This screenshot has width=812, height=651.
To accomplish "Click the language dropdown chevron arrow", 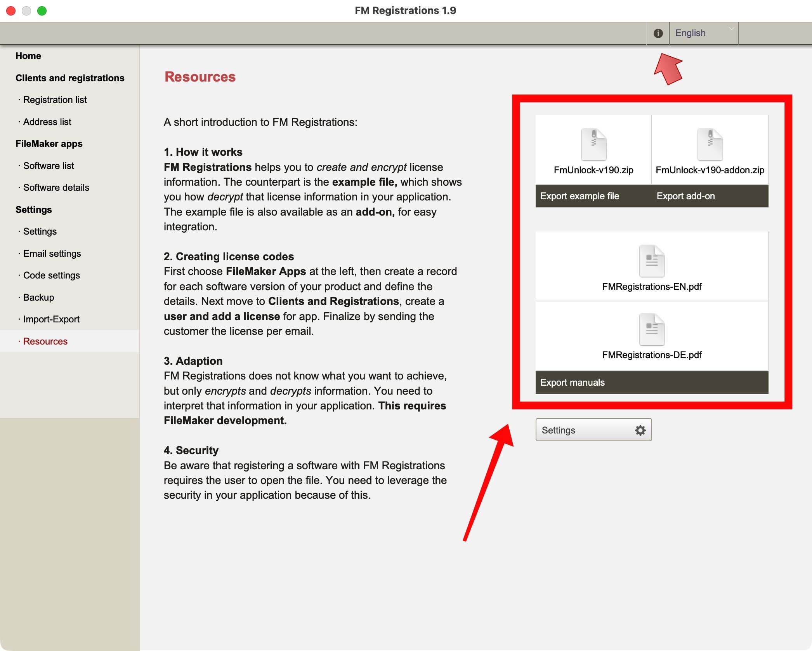I will (731, 29).
